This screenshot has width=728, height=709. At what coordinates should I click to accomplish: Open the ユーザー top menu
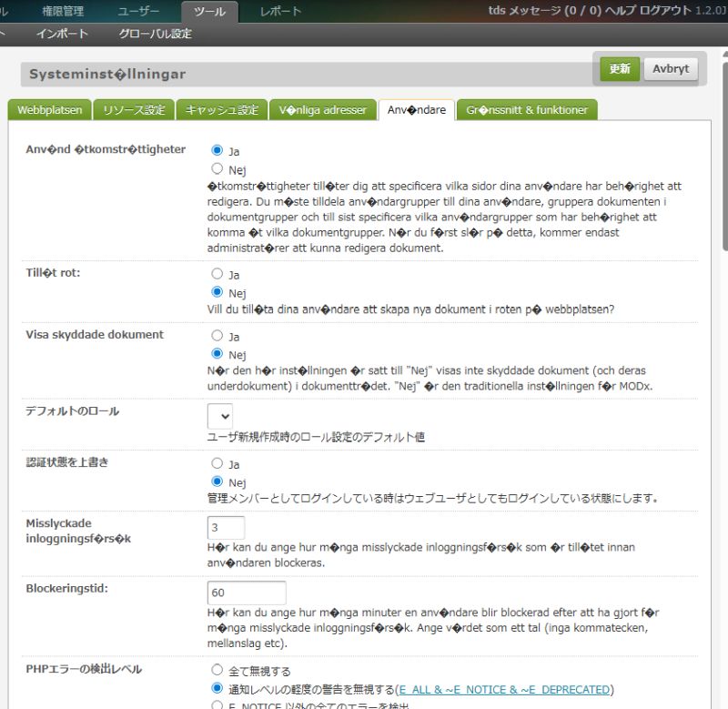(138, 12)
